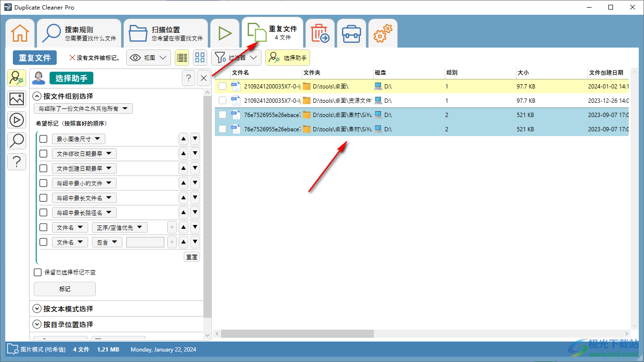Move 文件创建日期最早 rule up
Screen dimensions: 644x362
coord(183,168)
